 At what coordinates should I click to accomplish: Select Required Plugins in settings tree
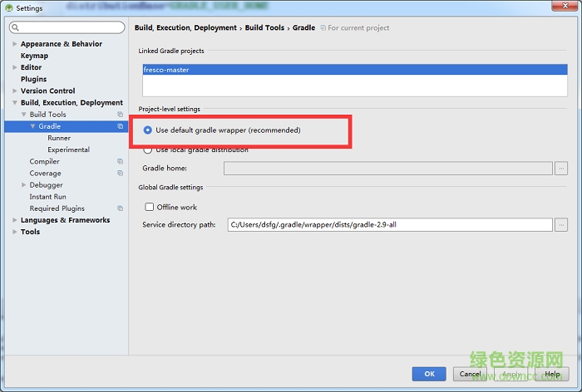[x=57, y=208]
